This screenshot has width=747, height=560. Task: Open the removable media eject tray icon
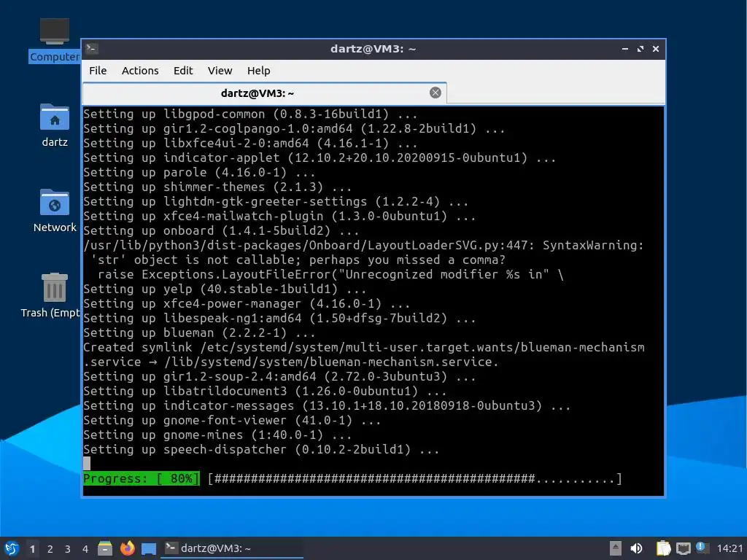616,548
